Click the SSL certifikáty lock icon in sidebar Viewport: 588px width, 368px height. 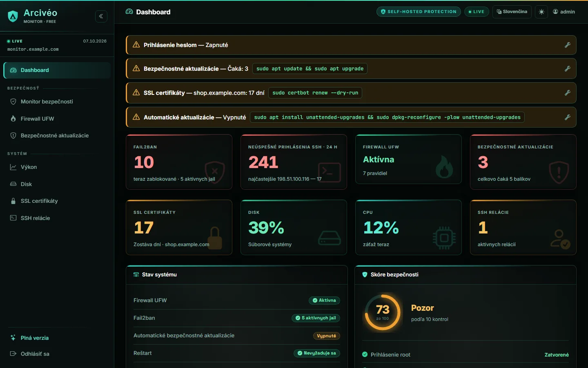13,201
